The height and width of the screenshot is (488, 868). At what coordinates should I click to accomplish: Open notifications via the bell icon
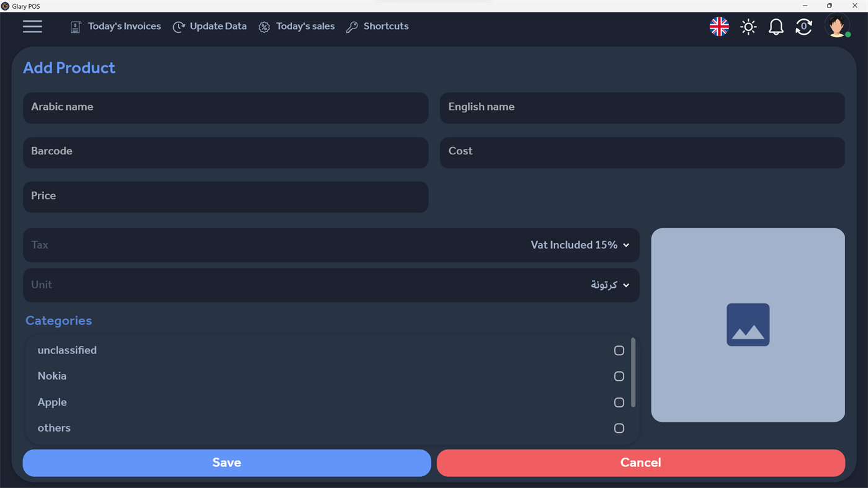pyautogui.click(x=776, y=27)
